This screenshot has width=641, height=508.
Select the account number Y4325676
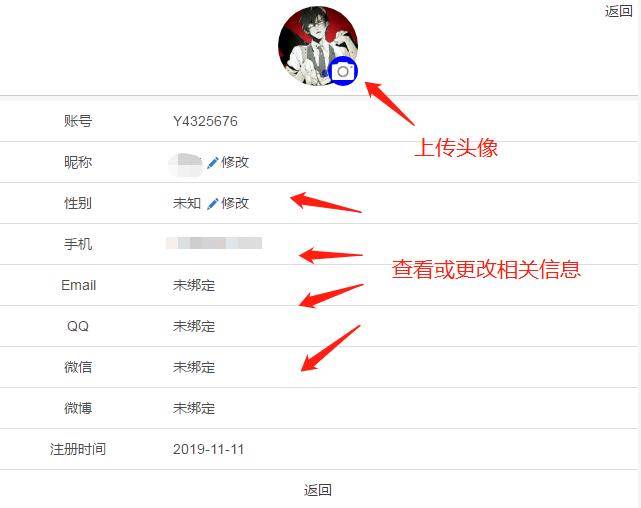205,121
